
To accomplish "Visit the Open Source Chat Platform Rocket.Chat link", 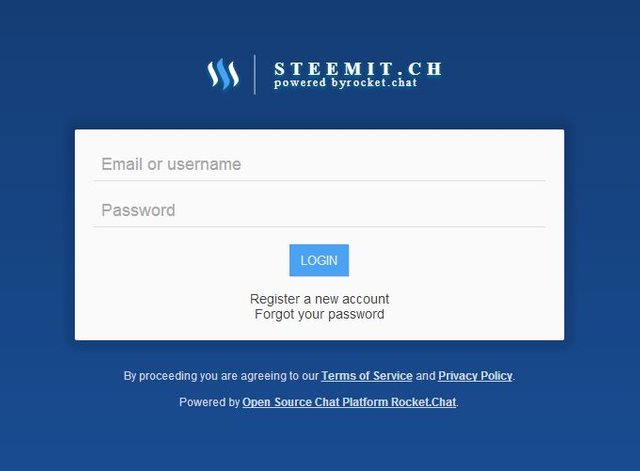I will point(349,402).
